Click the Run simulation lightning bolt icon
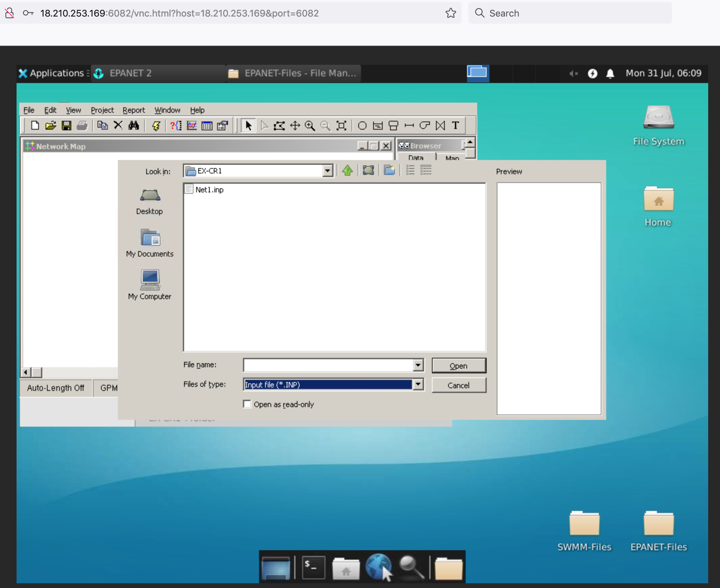 pyautogui.click(x=156, y=126)
